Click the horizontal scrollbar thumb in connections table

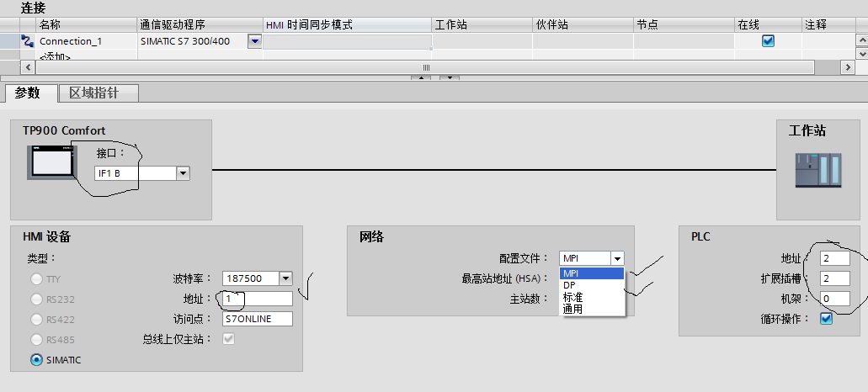coord(425,67)
